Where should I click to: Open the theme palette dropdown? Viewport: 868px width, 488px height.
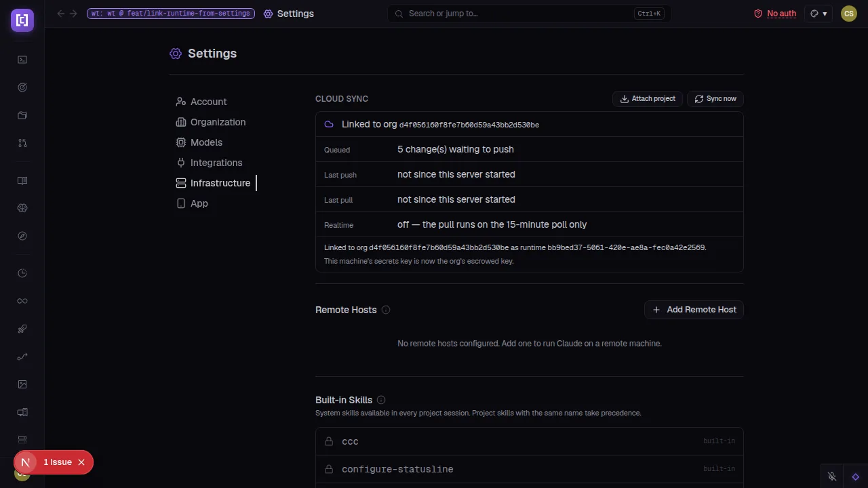point(818,14)
